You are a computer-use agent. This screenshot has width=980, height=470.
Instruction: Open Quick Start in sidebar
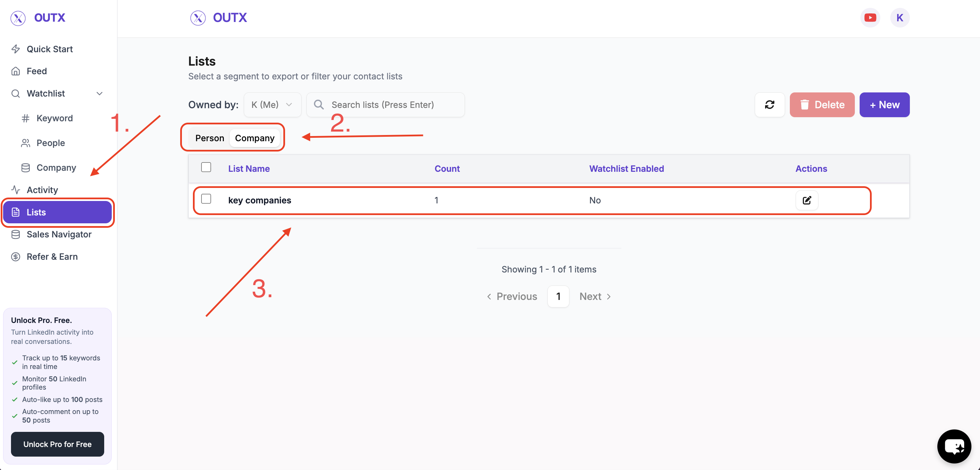pyautogui.click(x=50, y=49)
